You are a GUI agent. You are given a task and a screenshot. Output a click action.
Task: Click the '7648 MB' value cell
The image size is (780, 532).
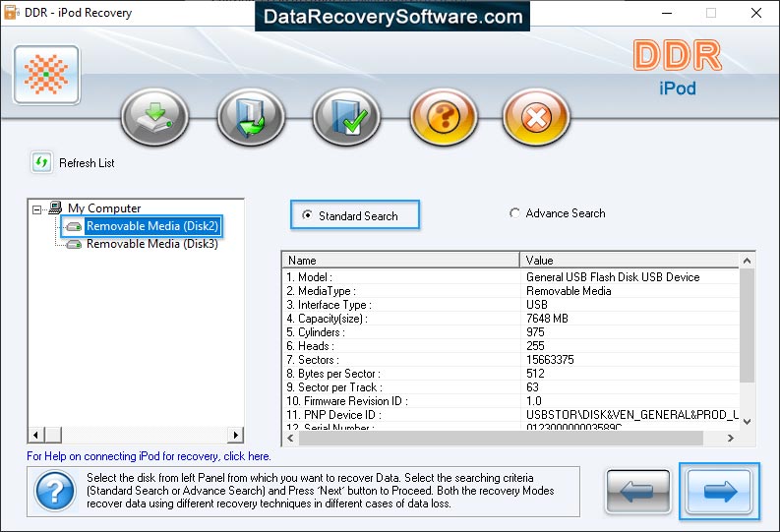547,319
